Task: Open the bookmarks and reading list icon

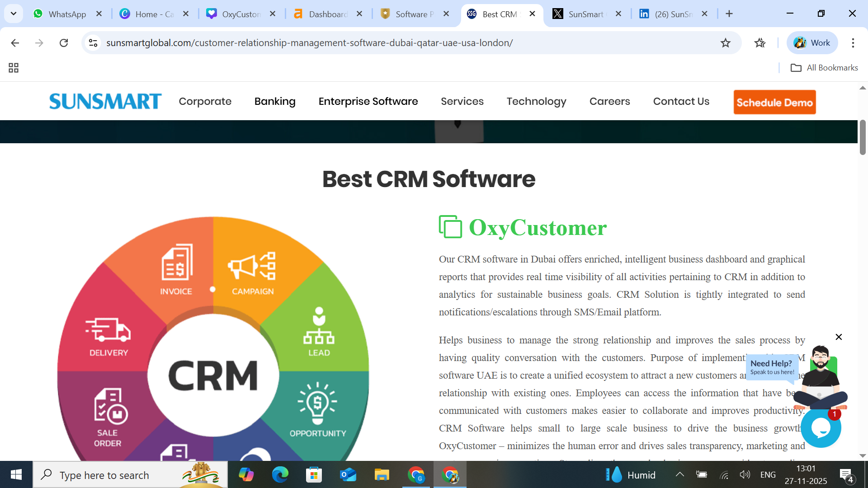Action: (x=760, y=43)
